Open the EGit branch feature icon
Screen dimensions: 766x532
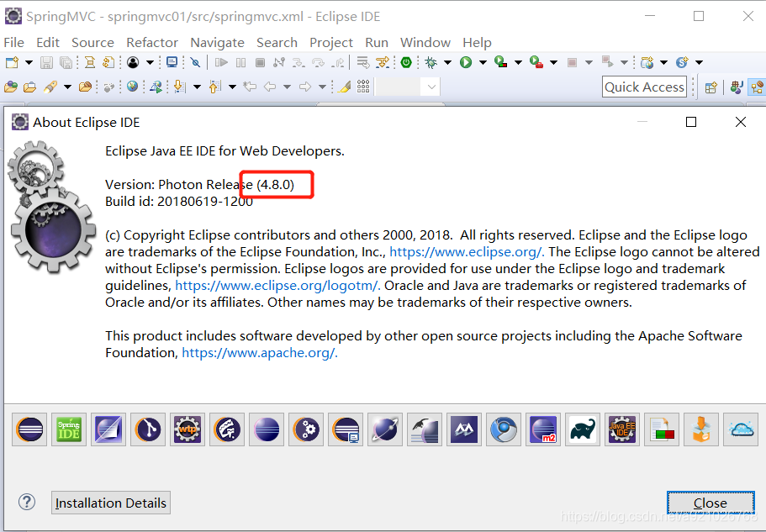coord(148,429)
